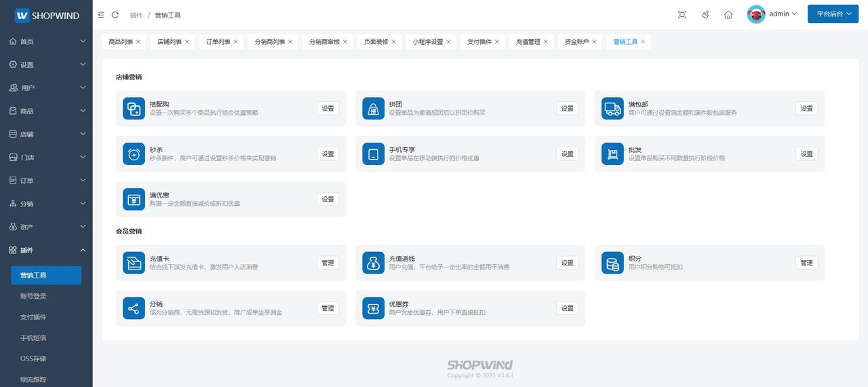Expand the 首页 sidebar menu
The height and width of the screenshot is (387, 868).
46,41
